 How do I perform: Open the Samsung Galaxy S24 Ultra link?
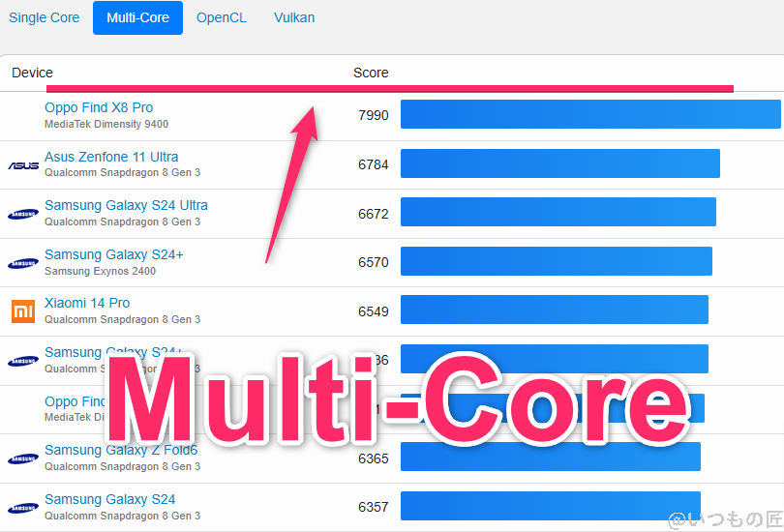[x=126, y=205]
